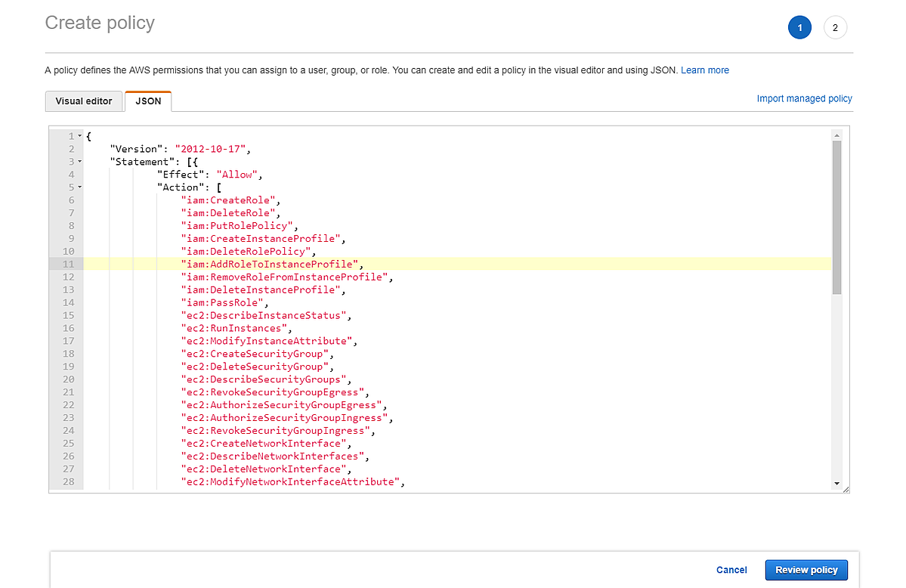Image resolution: width=906 pixels, height=588 pixels.
Task: Click on the ec2:RunInstances action text
Action: (x=235, y=328)
